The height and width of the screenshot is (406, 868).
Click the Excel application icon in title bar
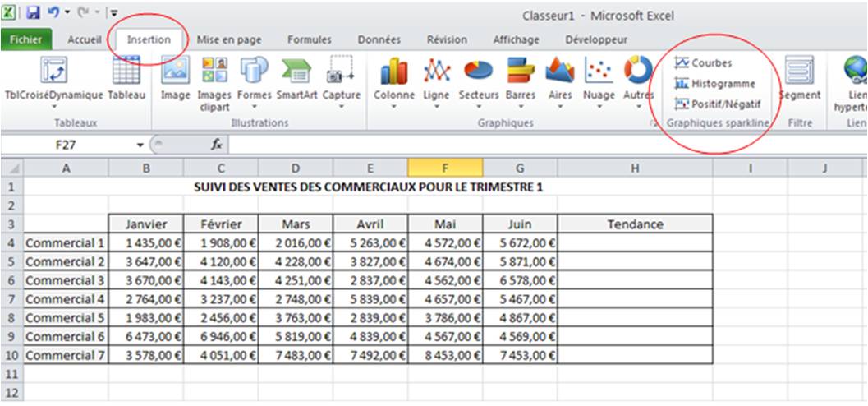[x=8, y=12]
